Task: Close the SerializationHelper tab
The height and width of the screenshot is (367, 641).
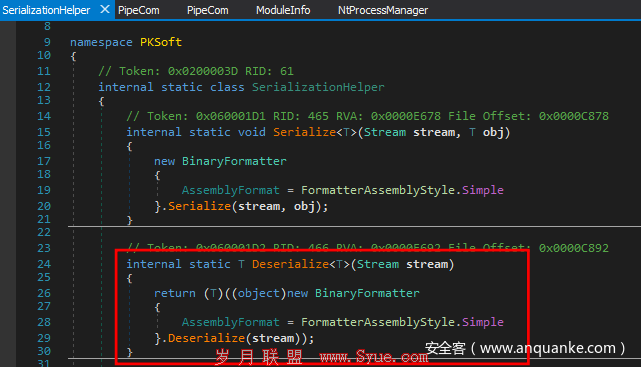Action: 105,9
